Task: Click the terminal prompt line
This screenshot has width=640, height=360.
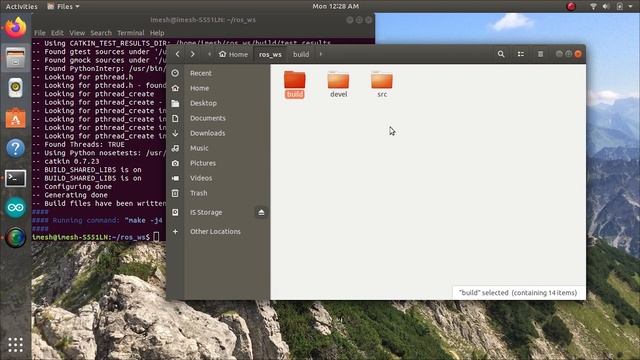Action: click(96, 237)
